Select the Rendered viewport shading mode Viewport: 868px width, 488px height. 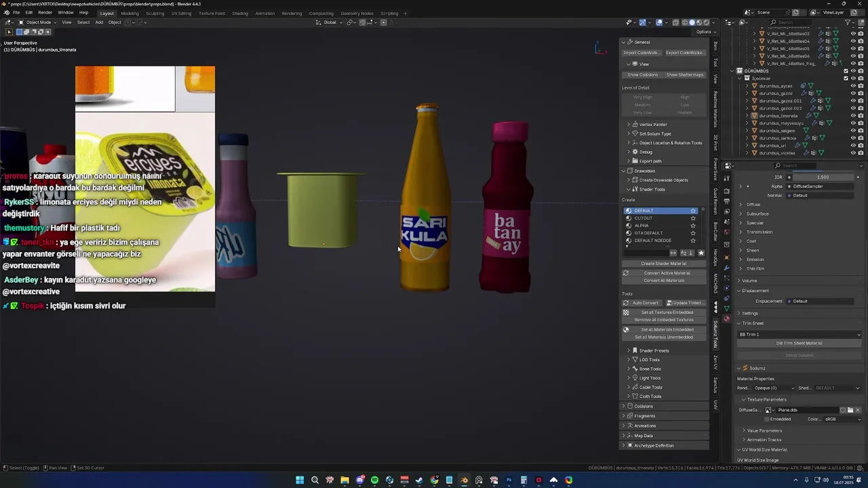coord(707,22)
